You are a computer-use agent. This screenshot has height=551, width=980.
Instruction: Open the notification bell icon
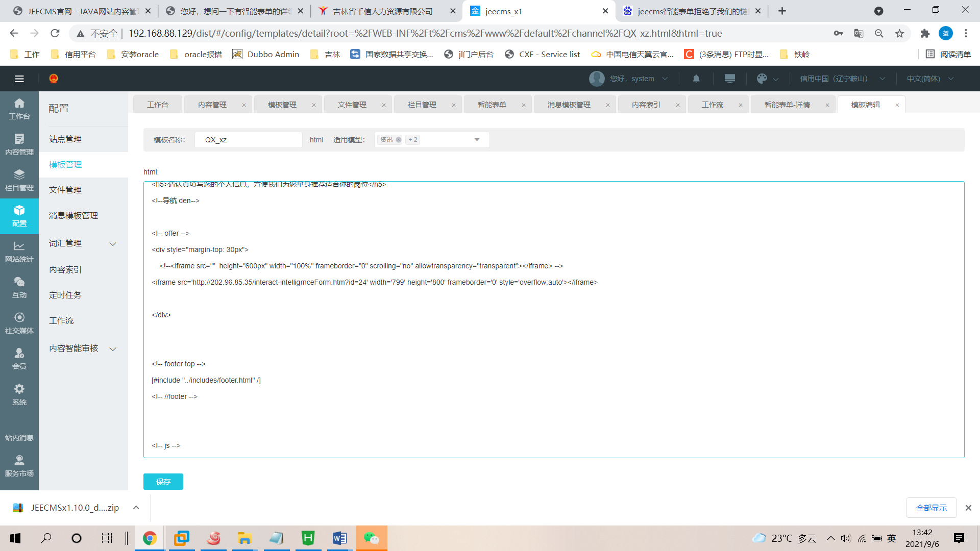[696, 79]
